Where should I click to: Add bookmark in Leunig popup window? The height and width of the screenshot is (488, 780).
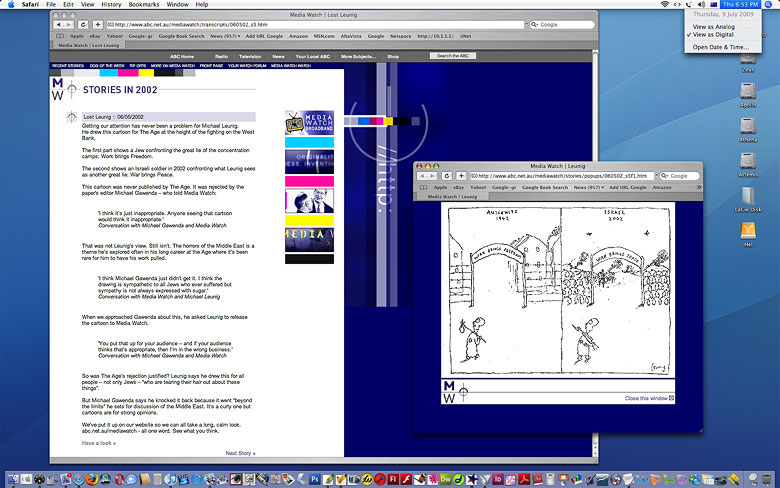point(461,176)
